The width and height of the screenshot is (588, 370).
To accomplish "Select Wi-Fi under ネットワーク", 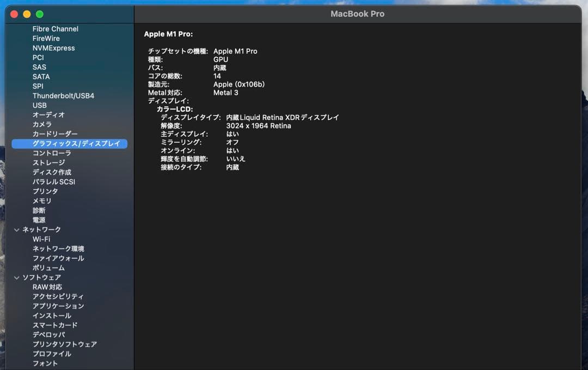I will tap(41, 239).
